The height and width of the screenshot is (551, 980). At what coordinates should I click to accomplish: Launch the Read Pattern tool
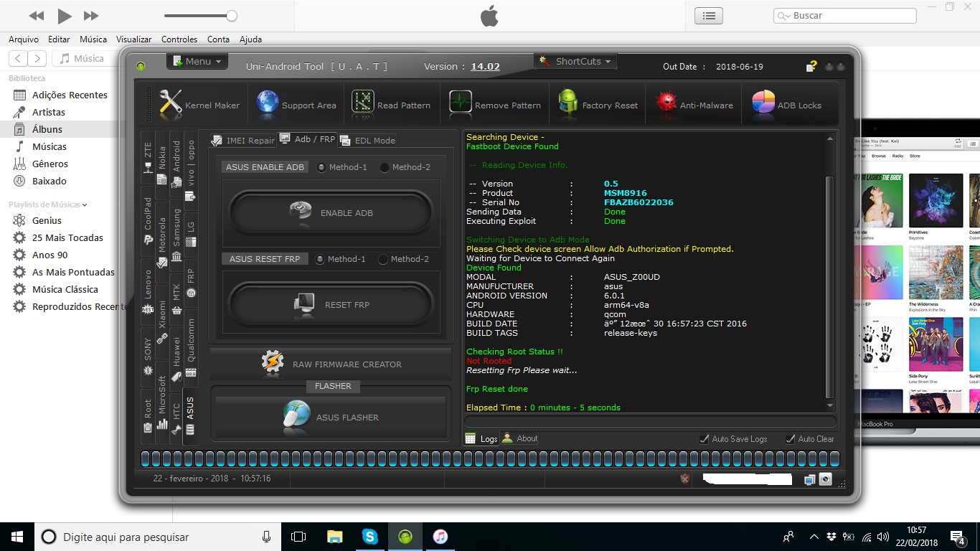[x=391, y=105]
